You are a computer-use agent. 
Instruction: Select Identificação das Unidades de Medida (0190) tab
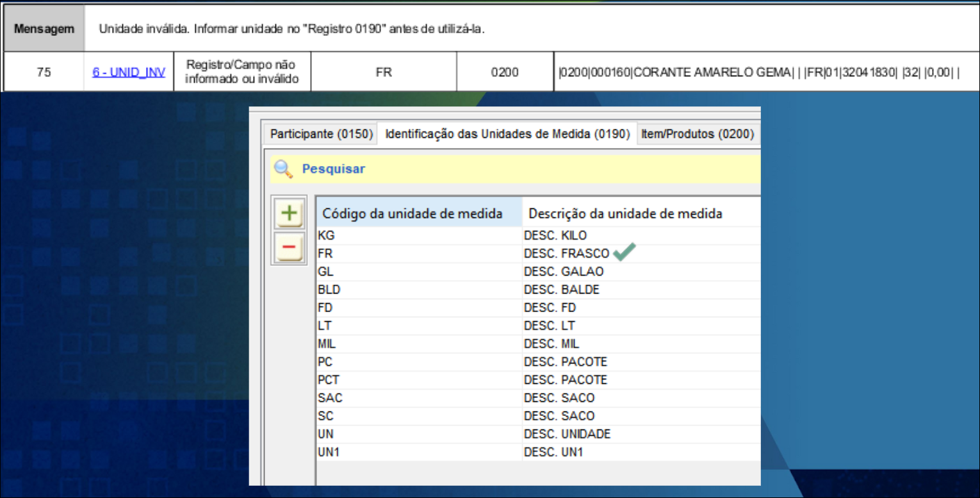(x=507, y=135)
